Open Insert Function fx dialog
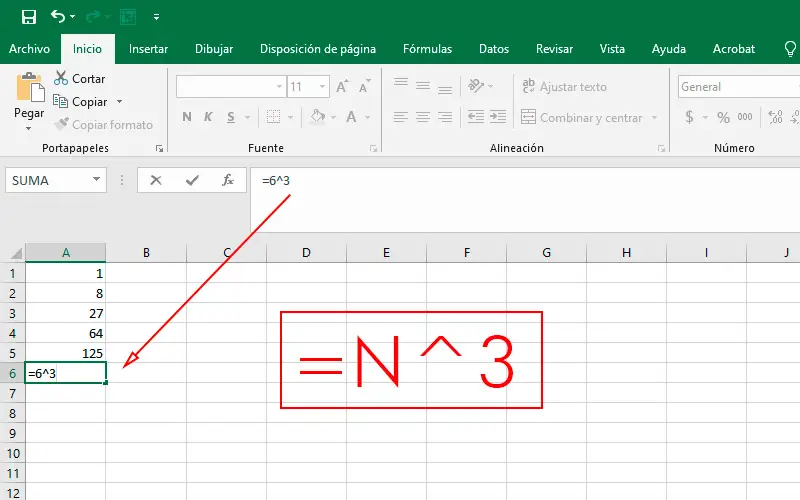This screenshot has width=800, height=500. pyautogui.click(x=228, y=180)
